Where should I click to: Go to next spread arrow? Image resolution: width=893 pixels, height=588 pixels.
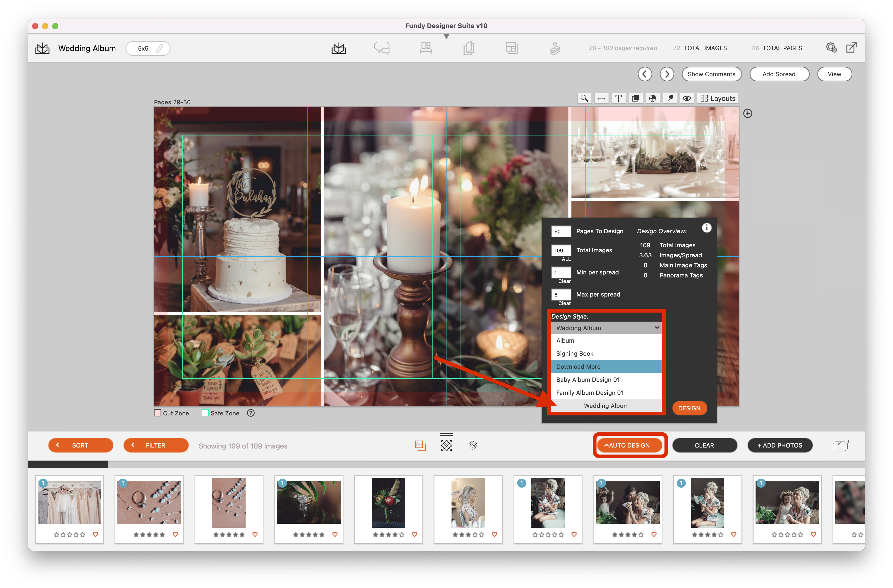tap(667, 74)
